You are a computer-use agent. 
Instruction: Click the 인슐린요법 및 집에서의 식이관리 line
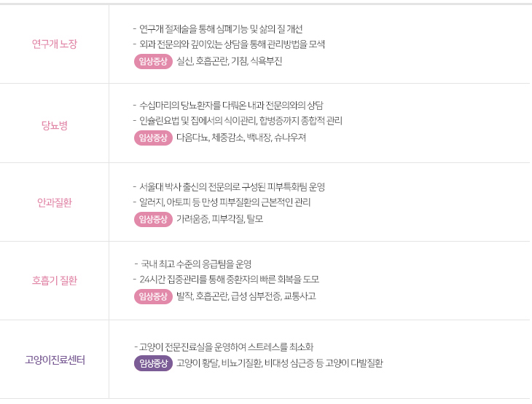click(238, 121)
